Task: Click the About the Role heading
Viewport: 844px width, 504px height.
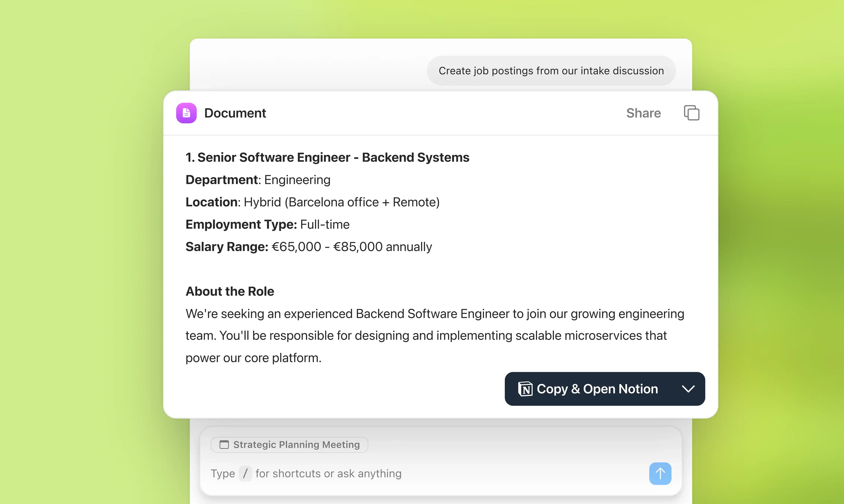Action: pos(230,291)
